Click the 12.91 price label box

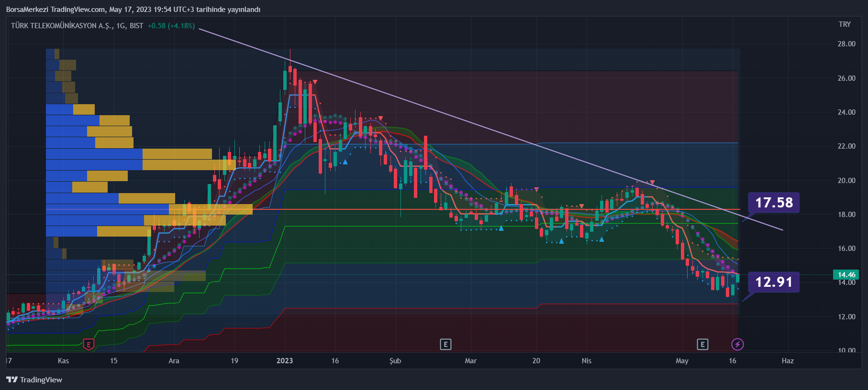point(774,282)
